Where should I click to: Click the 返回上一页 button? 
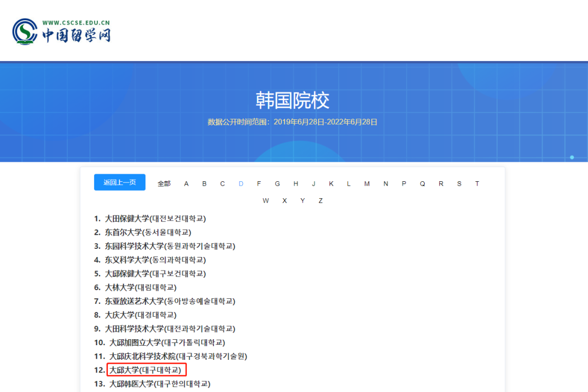[x=120, y=182]
